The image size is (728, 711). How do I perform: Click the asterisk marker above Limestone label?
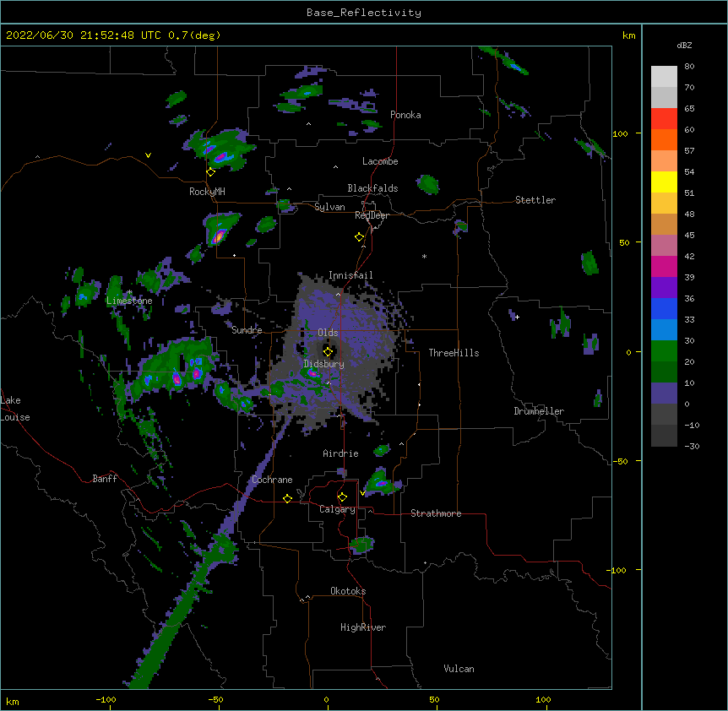click(x=130, y=292)
